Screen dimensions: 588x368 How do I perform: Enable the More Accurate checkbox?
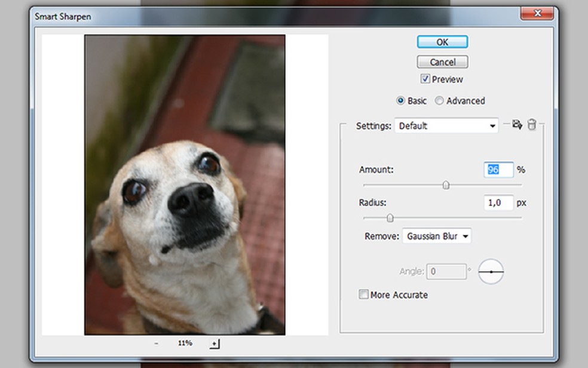click(x=363, y=294)
